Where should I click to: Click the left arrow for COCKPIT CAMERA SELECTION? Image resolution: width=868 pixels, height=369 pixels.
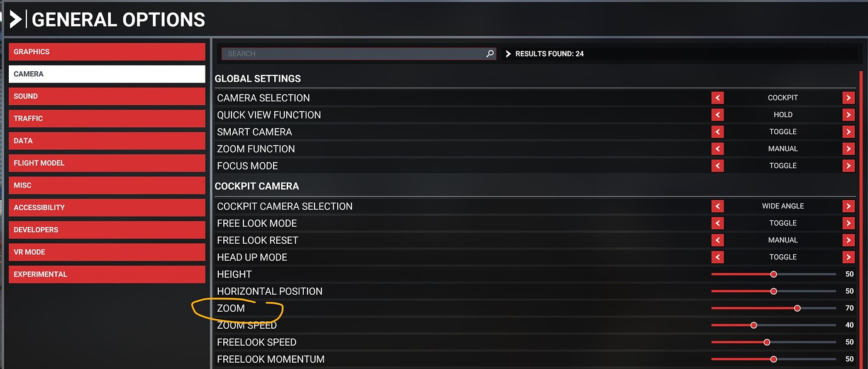coord(718,206)
